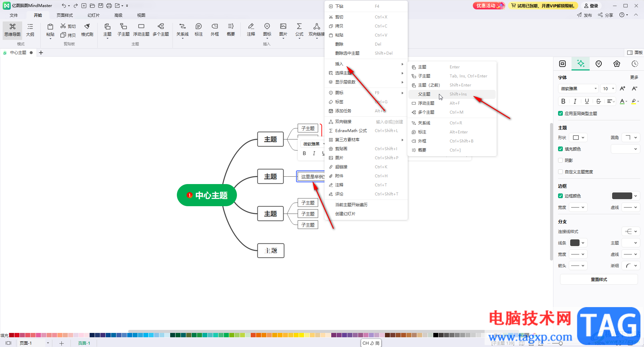Choose 超链接 in the context menu

pyautogui.click(x=366, y=167)
